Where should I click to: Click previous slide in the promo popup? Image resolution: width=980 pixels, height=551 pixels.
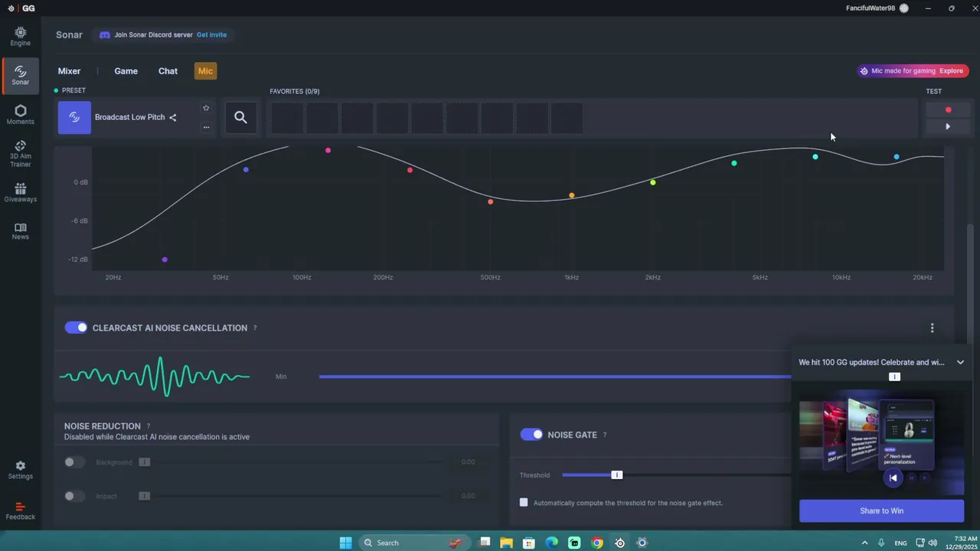(x=893, y=478)
